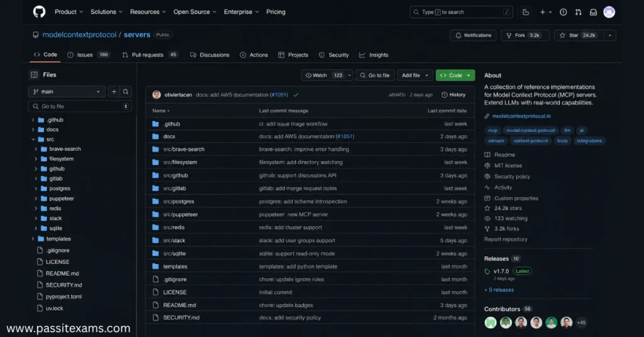Click the repository icon before modelcontextprotocol
The width and height of the screenshot is (644, 337).
[x=36, y=35]
